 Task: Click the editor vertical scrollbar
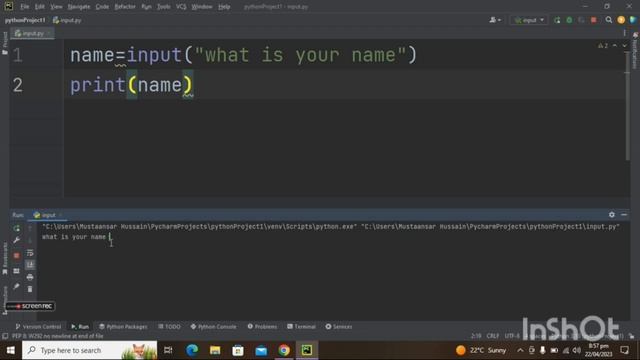[x=627, y=106]
